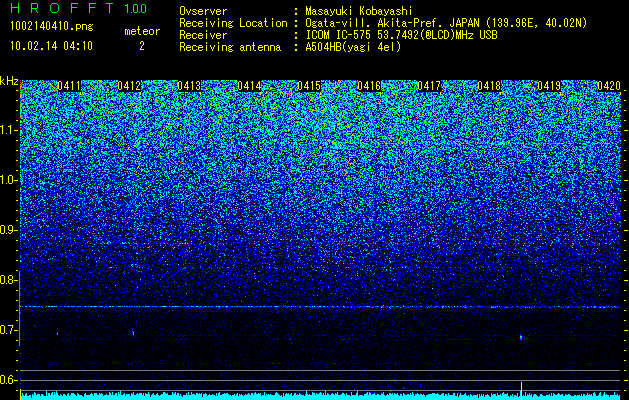Click the 0420 time marker
This screenshot has width=629, height=400.
coord(609,86)
